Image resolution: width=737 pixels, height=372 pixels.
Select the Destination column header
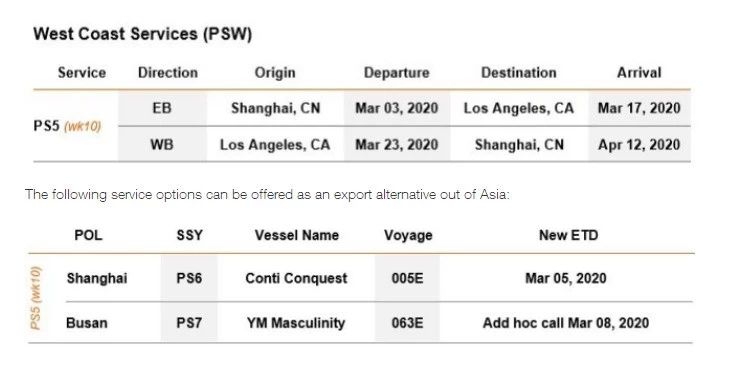519,73
